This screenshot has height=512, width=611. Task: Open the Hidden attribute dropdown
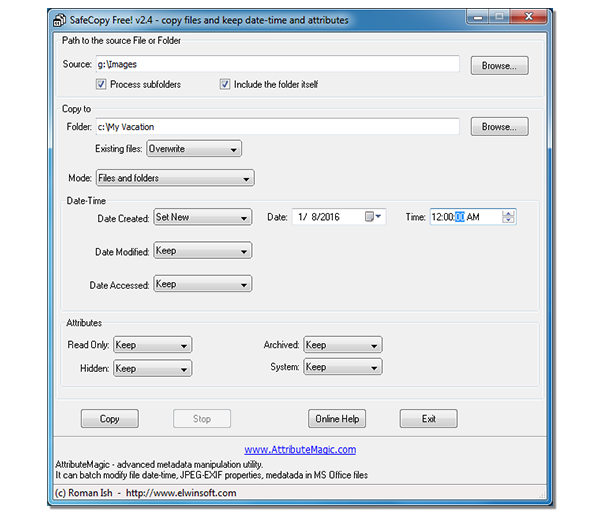point(152,369)
